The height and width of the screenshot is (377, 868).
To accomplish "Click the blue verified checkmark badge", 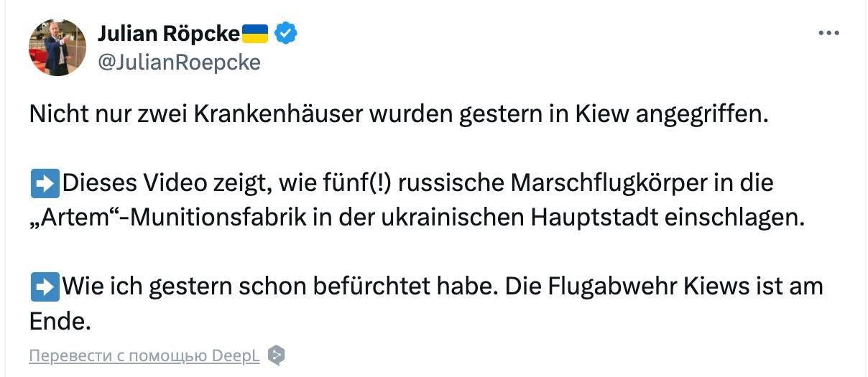I will [x=287, y=33].
